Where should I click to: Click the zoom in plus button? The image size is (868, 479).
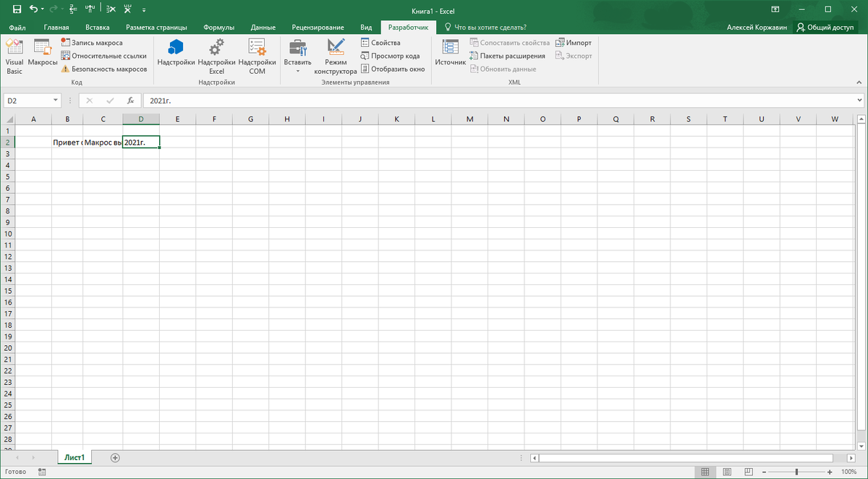[x=830, y=472]
